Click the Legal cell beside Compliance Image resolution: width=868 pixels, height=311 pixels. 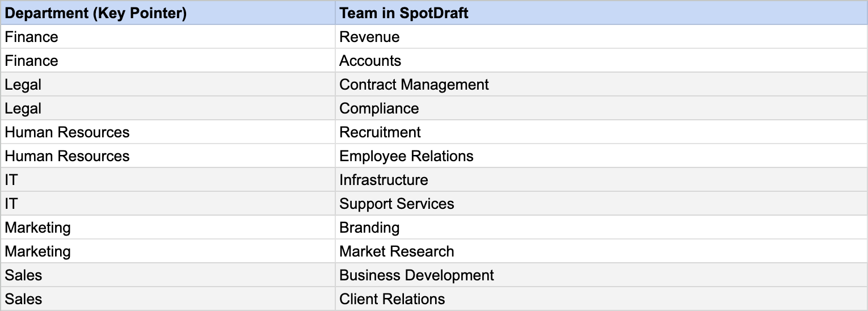coord(23,108)
